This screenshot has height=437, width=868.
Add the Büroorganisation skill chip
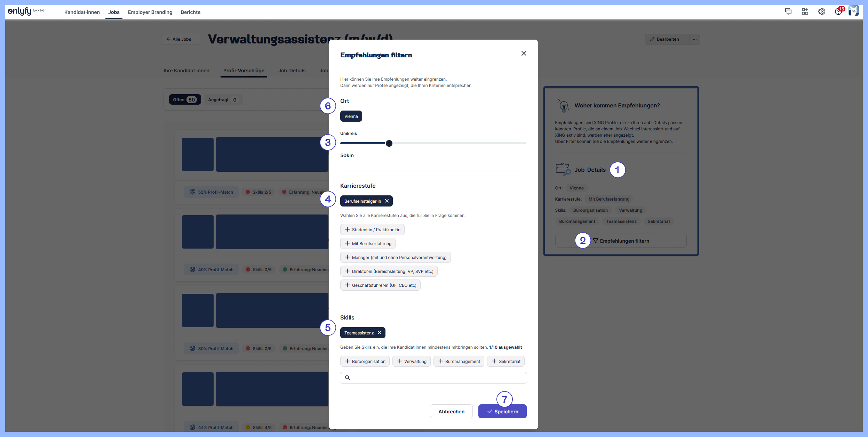point(365,361)
